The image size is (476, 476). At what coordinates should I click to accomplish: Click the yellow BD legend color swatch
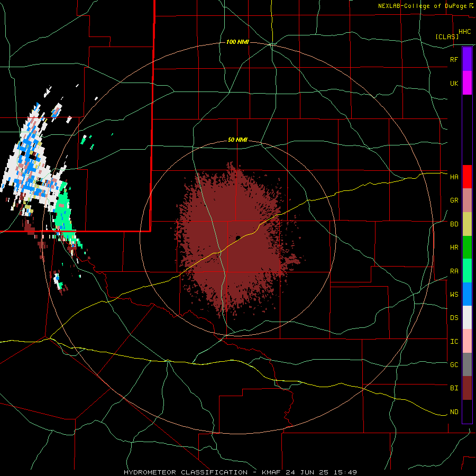pos(467,224)
